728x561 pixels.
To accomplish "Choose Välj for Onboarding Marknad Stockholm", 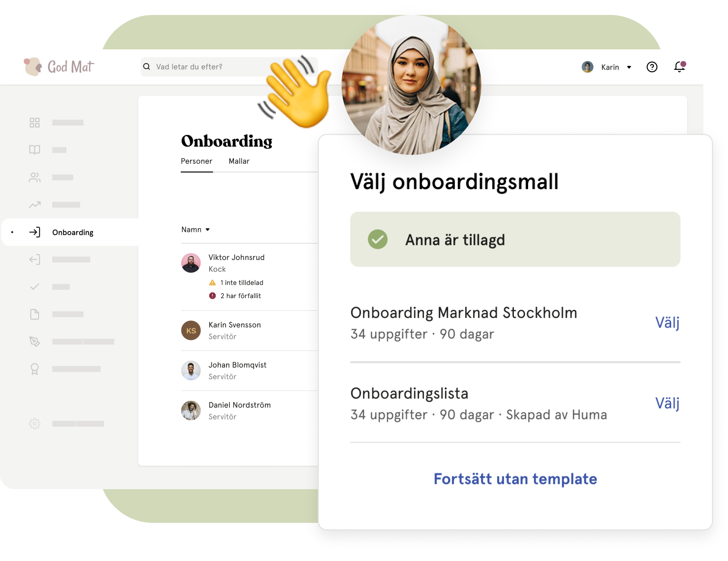I will pyautogui.click(x=667, y=322).
